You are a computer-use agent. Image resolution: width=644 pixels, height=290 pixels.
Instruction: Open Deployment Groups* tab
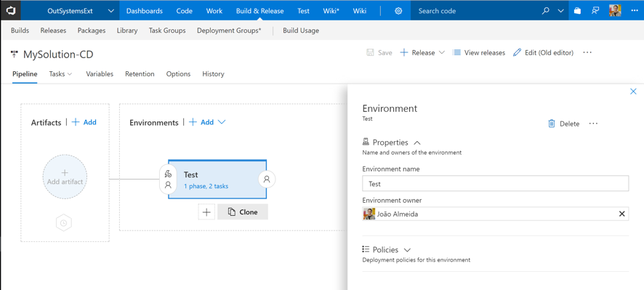click(x=229, y=31)
